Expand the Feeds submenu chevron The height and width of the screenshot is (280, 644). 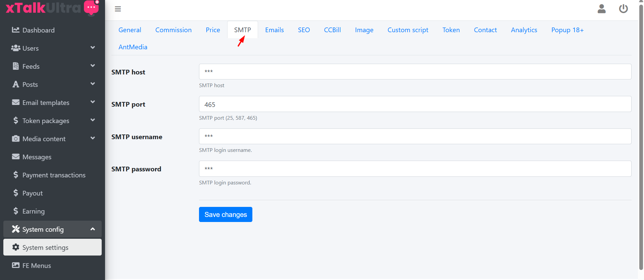pyautogui.click(x=93, y=66)
